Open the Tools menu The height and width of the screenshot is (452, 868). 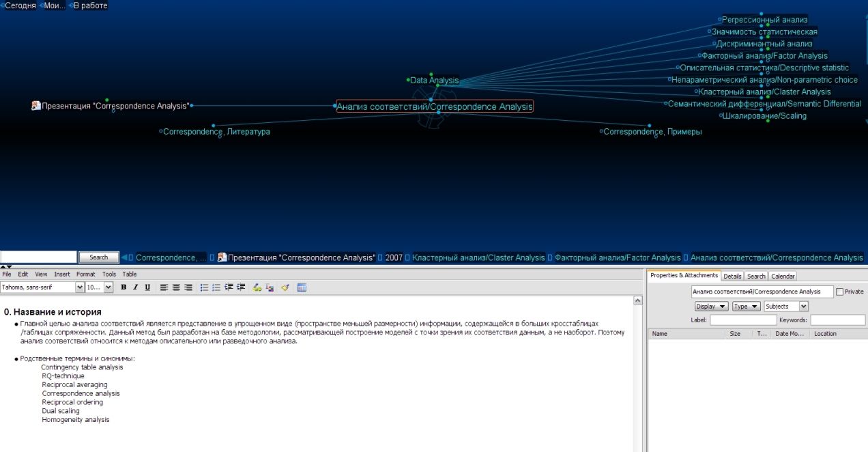click(109, 274)
